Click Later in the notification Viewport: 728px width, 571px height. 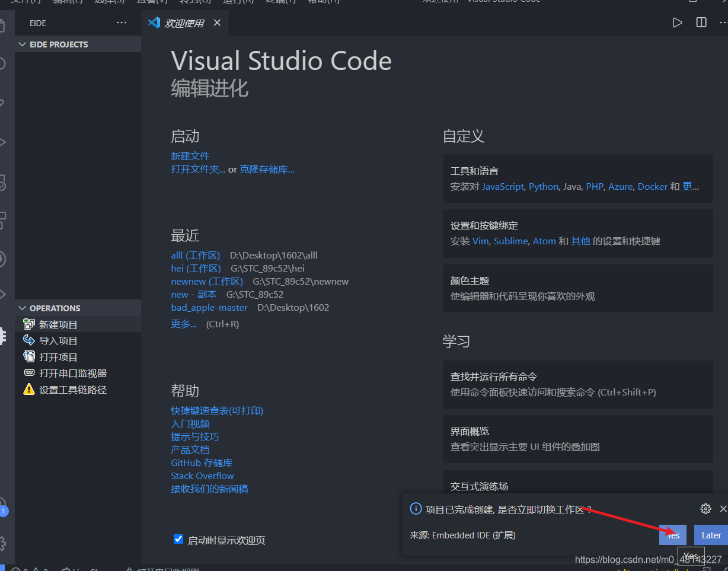(x=711, y=535)
